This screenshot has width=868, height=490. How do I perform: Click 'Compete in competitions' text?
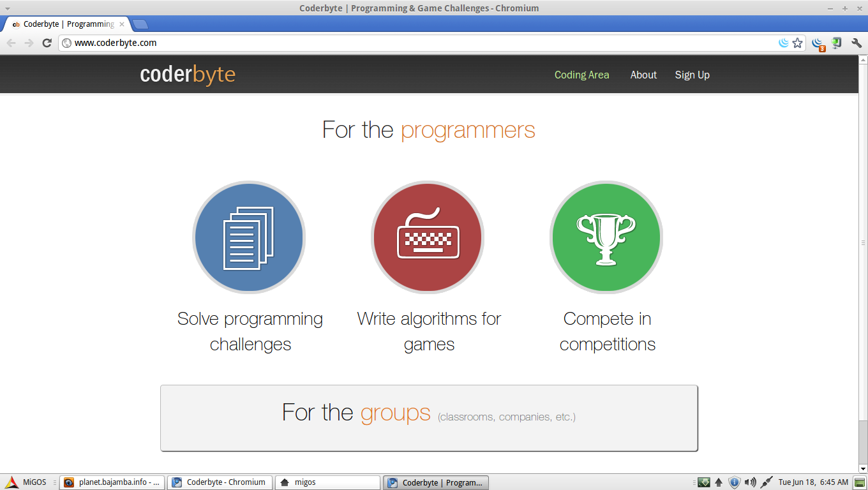pyautogui.click(x=608, y=331)
